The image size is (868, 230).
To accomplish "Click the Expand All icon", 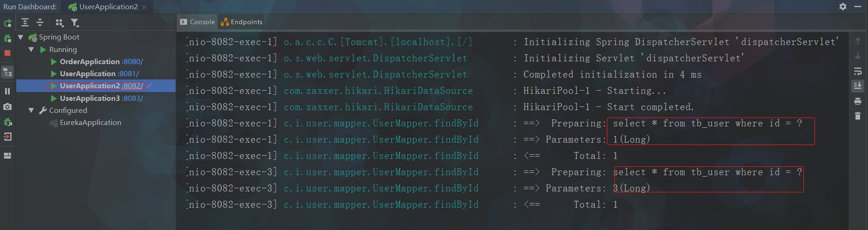I will [x=25, y=22].
